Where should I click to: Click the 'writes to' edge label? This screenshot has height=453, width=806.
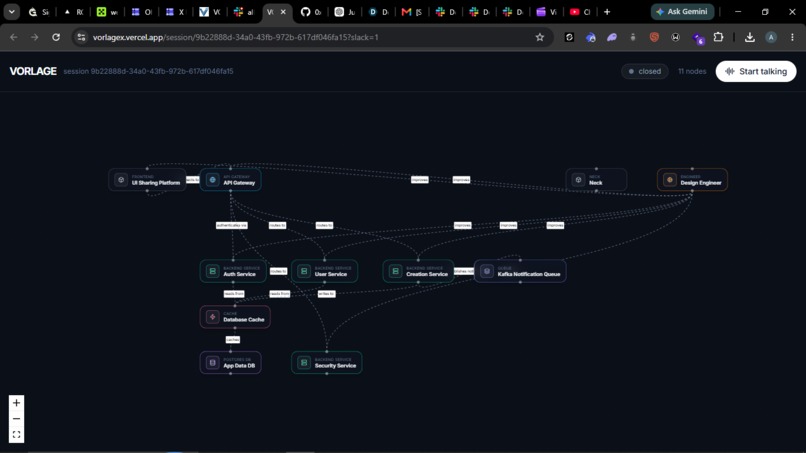coord(326,294)
